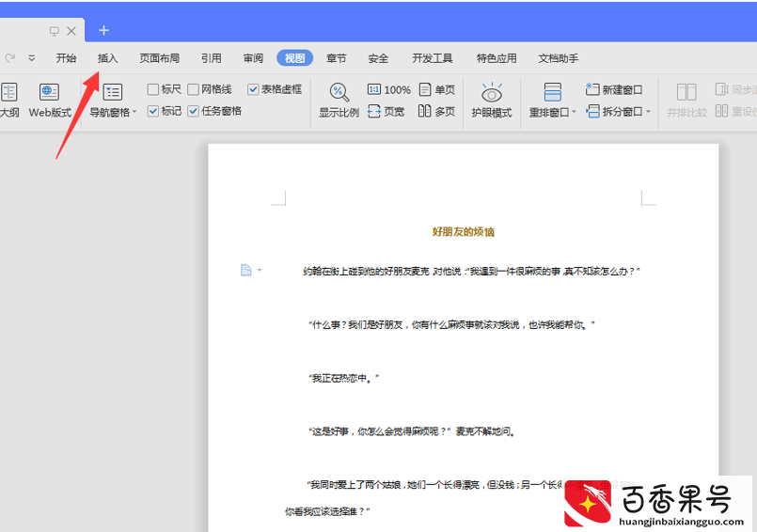Click the paragraph starting 约翰在街上碰到

(471, 272)
